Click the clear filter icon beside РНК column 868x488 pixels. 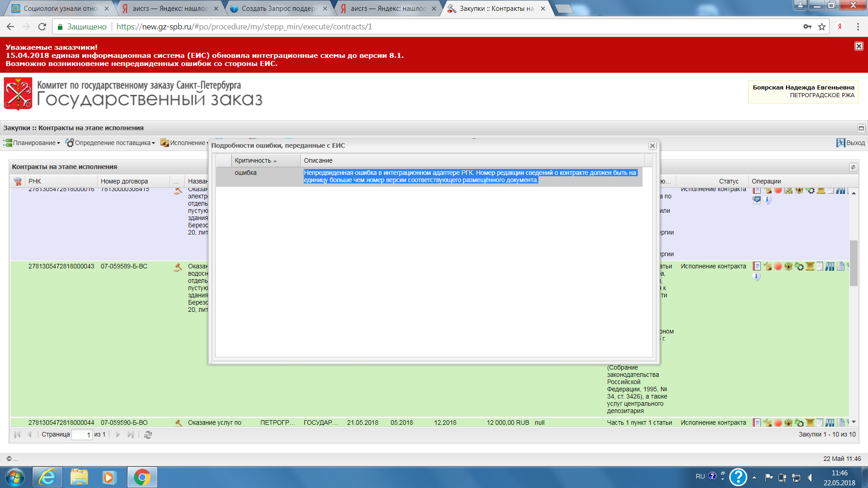tap(18, 181)
